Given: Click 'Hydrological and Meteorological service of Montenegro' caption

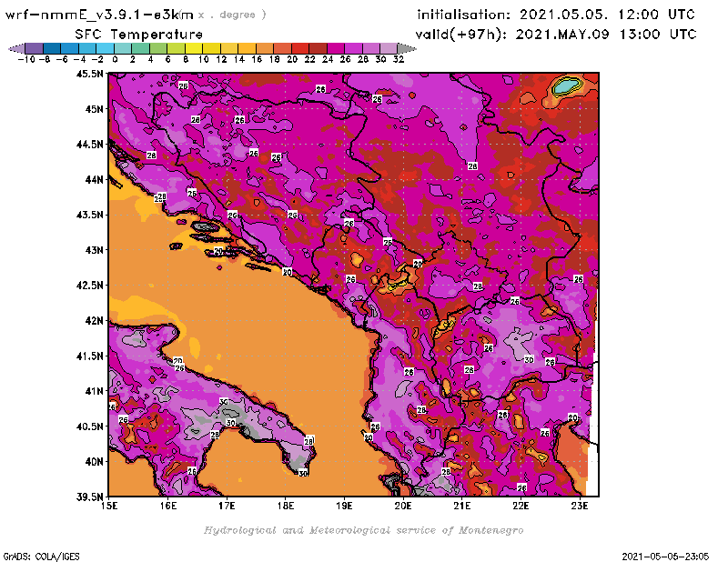Looking at the screenshot, I should pos(363,530).
